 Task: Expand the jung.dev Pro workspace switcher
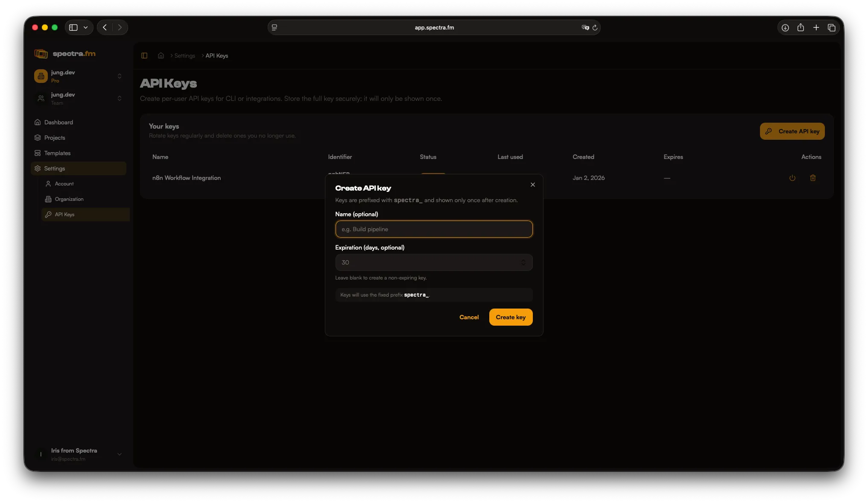[x=120, y=76]
